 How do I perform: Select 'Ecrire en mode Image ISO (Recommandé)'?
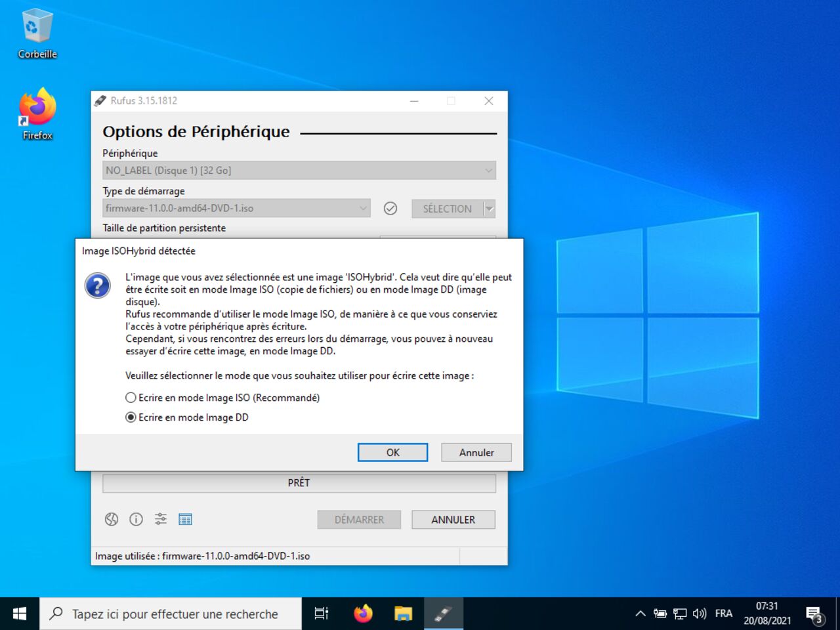222,398
